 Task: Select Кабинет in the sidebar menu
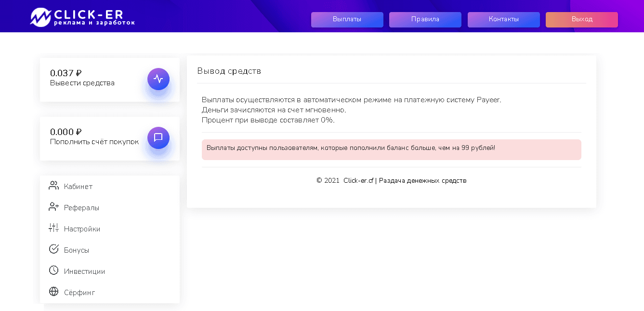point(78,187)
